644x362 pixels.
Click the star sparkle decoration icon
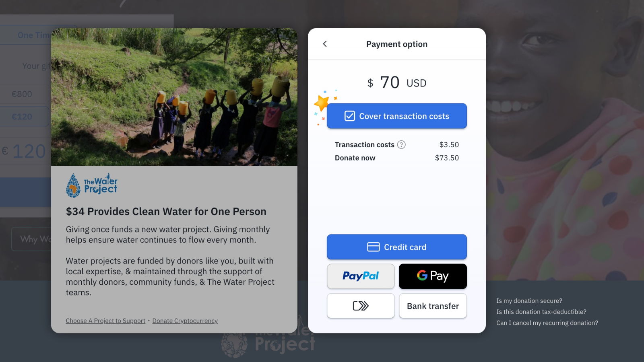tap(322, 103)
